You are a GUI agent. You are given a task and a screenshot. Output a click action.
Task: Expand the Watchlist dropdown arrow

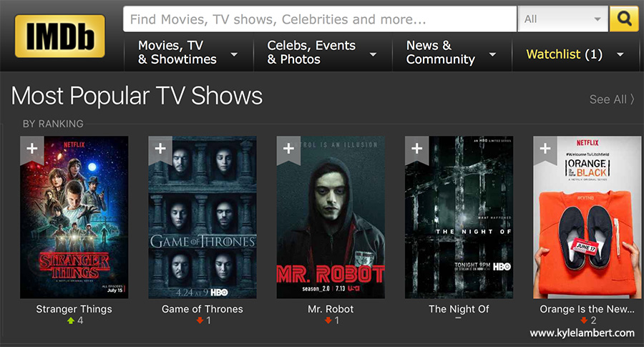click(620, 54)
